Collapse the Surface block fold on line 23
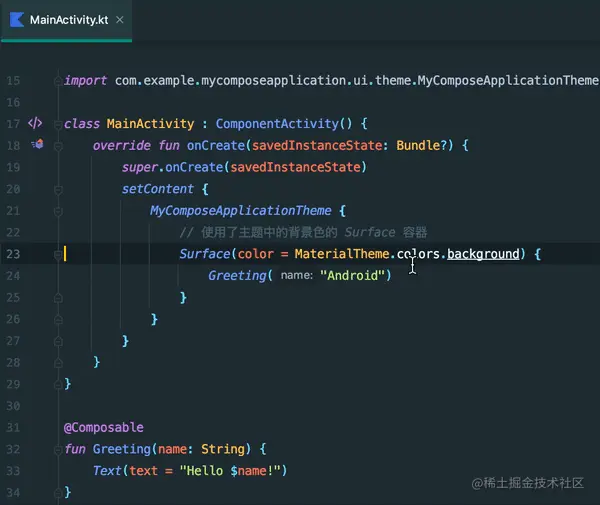The height and width of the screenshot is (505, 600). [58, 255]
